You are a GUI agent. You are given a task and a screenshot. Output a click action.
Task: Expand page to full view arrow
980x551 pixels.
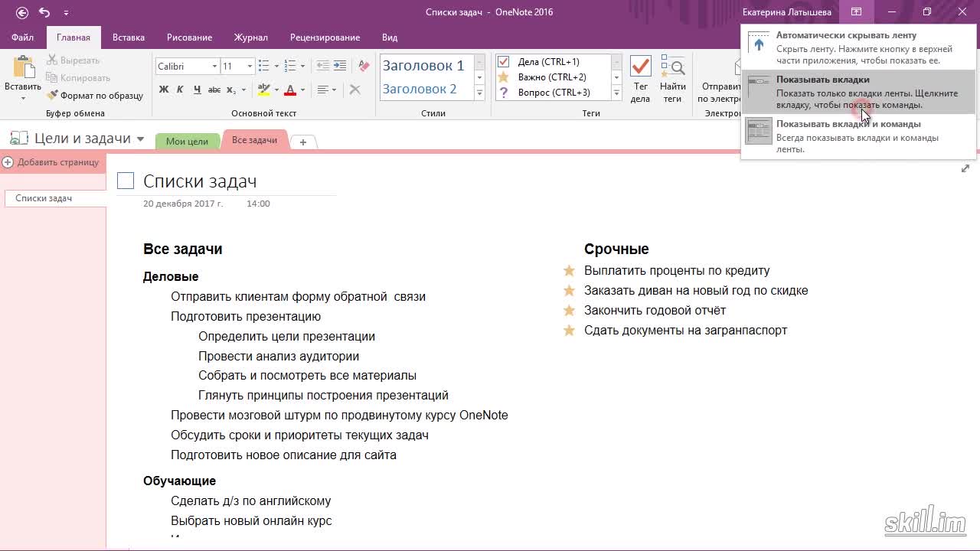[965, 169]
